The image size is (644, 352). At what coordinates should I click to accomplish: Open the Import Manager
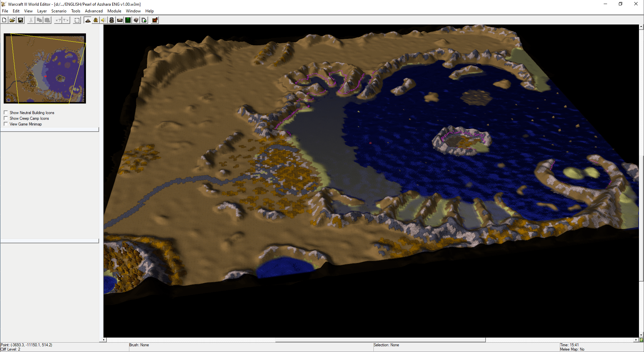[x=136, y=20]
